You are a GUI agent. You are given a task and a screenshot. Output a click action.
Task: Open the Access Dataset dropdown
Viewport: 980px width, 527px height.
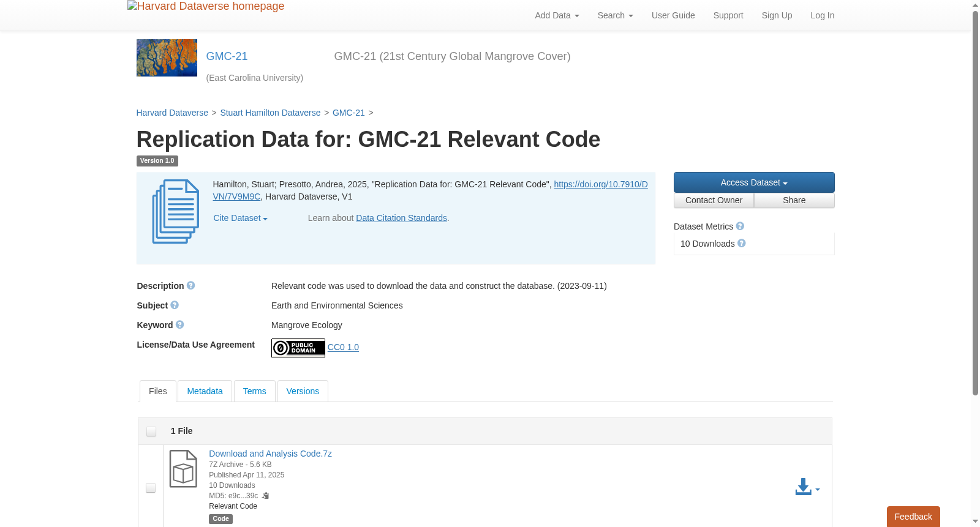pos(754,182)
